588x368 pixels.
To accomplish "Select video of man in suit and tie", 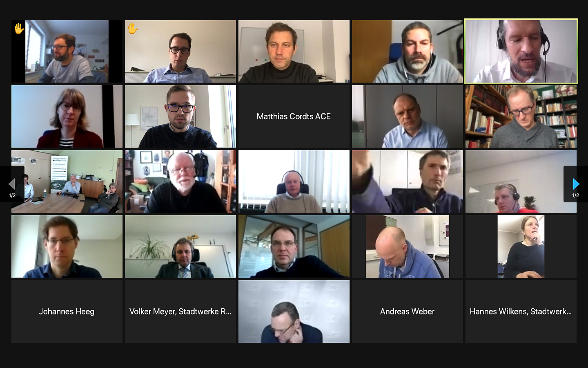I will pos(180,247).
